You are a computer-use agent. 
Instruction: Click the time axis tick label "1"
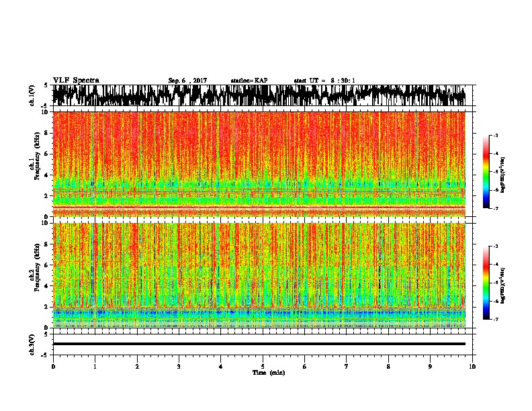[x=95, y=367]
